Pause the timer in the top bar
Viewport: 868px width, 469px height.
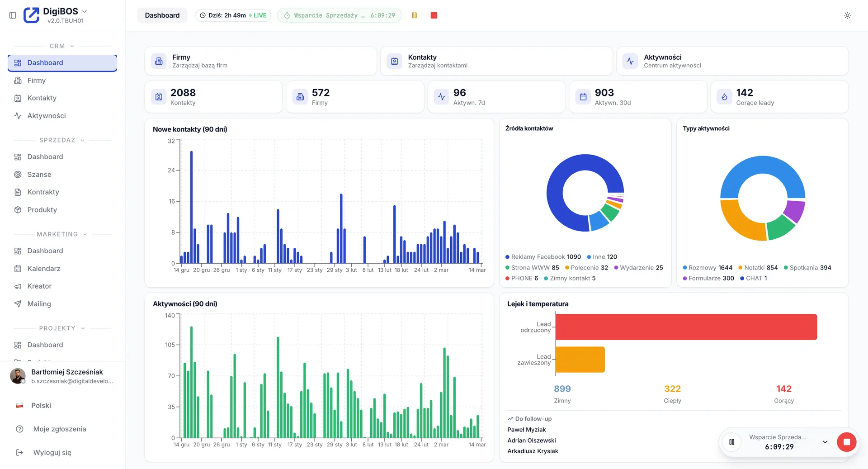pyautogui.click(x=414, y=15)
